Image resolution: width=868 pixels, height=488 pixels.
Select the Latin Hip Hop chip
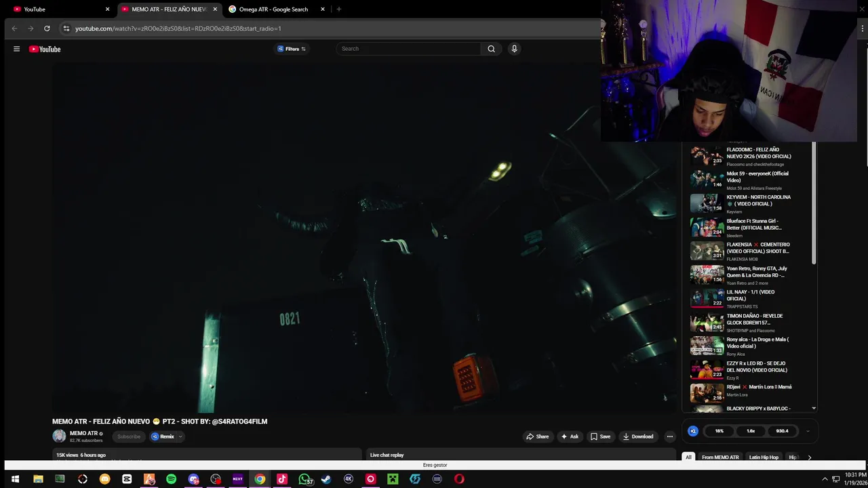click(764, 457)
